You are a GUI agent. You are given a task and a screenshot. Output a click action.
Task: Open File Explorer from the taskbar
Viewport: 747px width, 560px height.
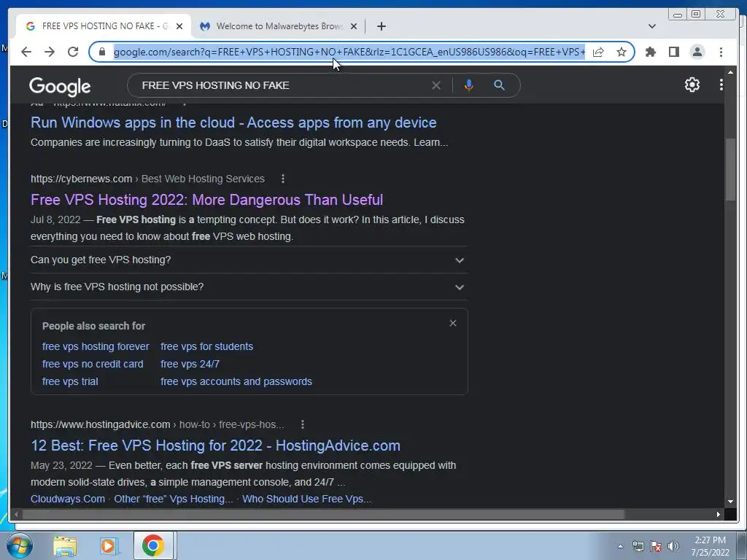(65, 546)
